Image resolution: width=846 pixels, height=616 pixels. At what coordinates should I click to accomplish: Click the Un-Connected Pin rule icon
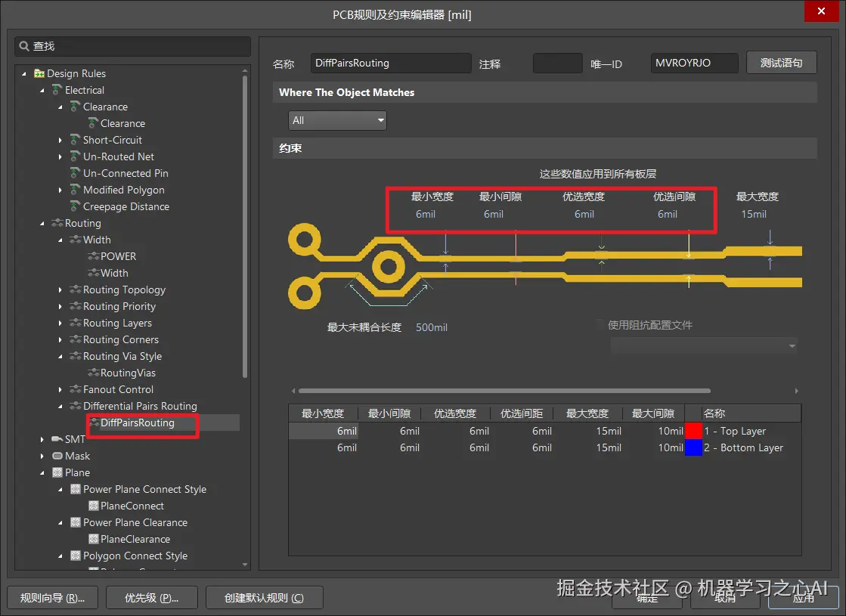76,173
